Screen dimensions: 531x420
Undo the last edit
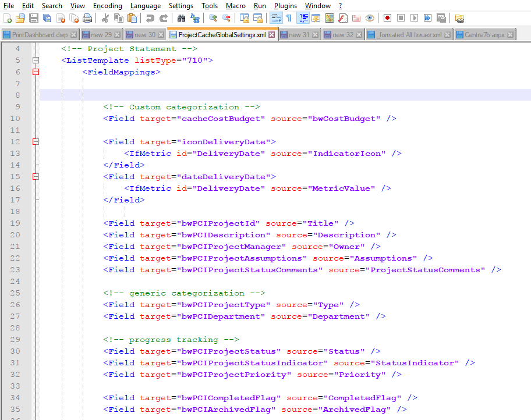(150, 18)
